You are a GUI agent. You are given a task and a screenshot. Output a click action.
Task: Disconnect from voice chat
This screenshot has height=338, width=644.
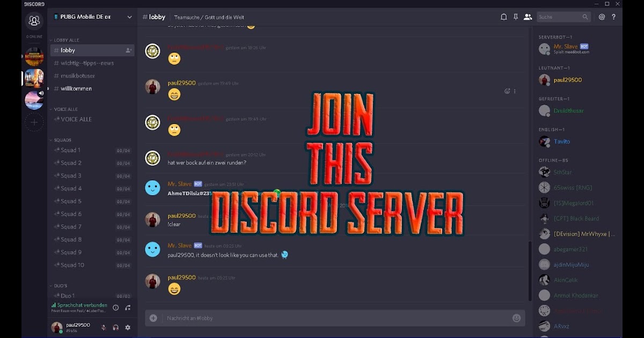pos(128,307)
